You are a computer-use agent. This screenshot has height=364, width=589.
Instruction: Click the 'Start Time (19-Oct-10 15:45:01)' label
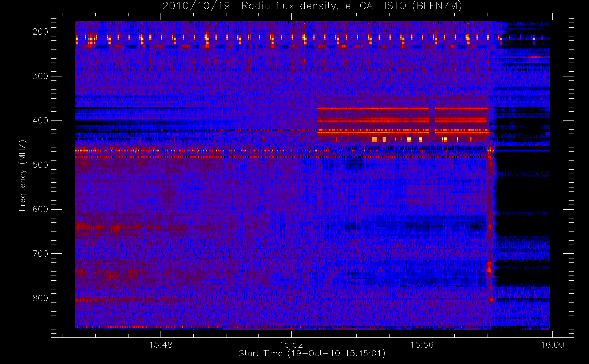pos(312,353)
